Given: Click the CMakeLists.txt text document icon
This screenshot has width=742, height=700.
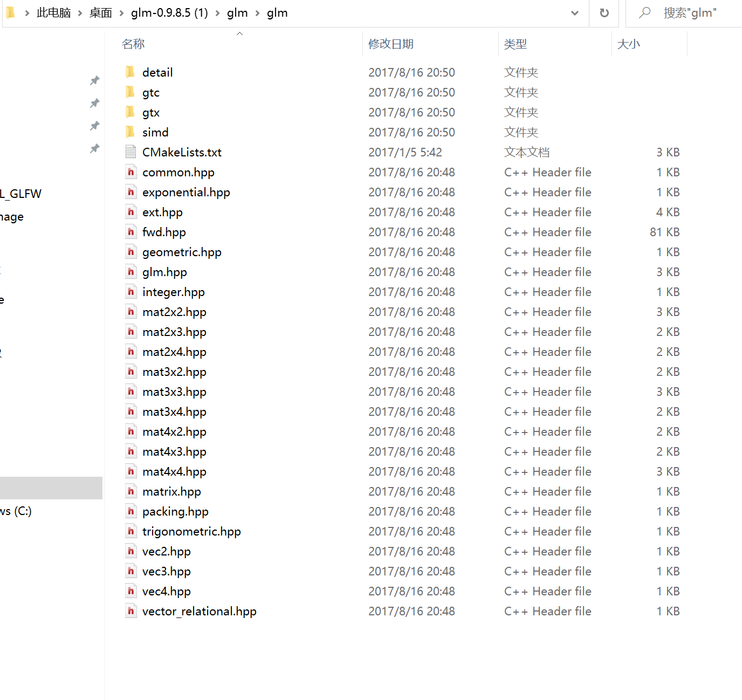Looking at the screenshot, I should point(130,152).
